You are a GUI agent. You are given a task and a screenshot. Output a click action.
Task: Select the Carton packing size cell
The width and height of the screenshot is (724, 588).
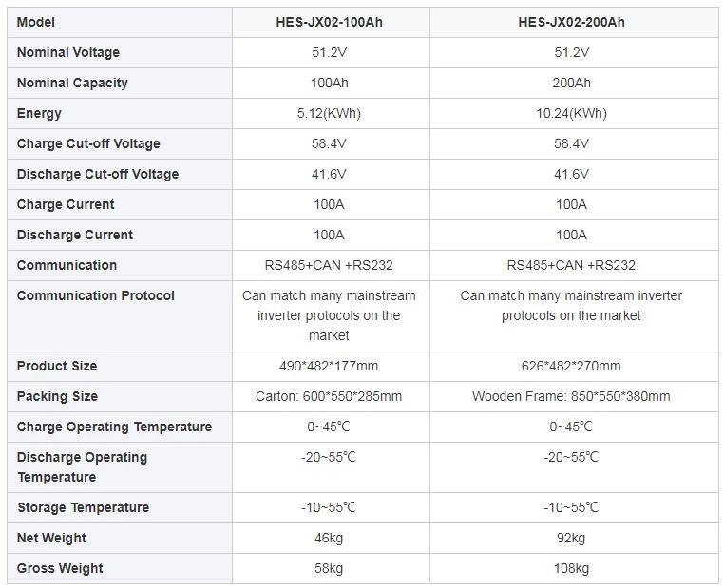coord(329,396)
